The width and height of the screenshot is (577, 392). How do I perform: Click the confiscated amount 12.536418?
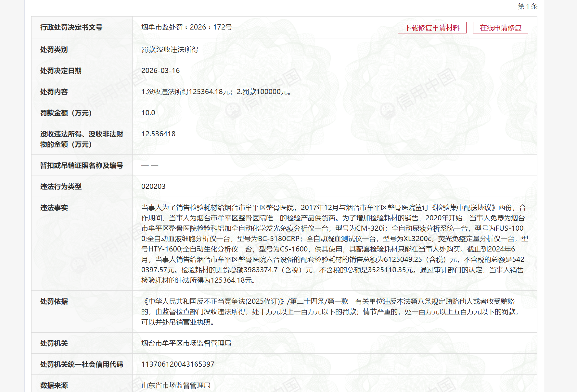coord(158,134)
